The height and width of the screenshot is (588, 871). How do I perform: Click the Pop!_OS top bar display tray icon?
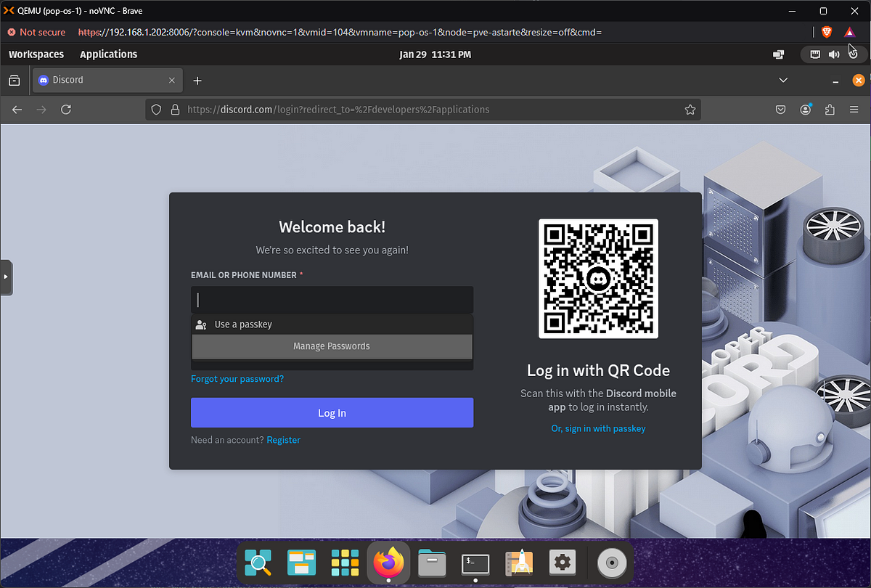click(779, 54)
